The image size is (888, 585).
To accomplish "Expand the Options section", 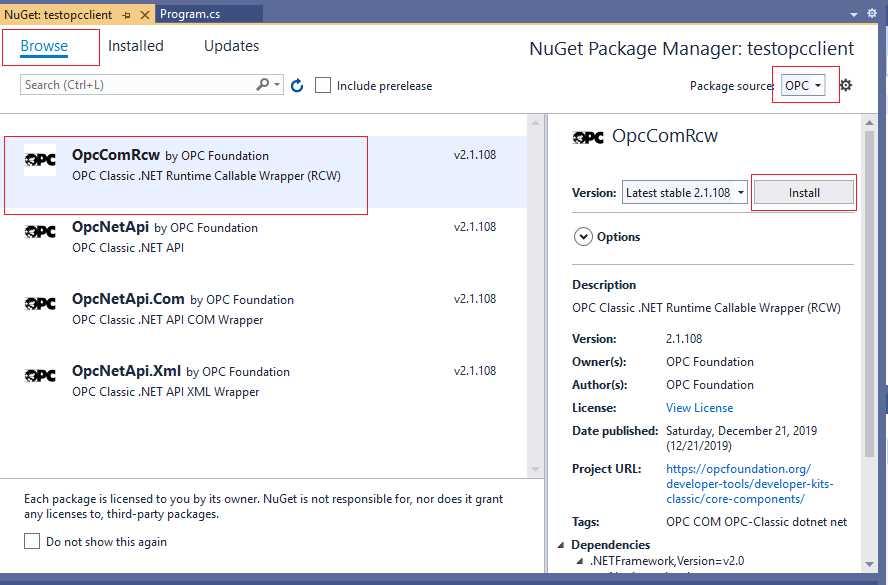I will pyautogui.click(x=584, y=236).
